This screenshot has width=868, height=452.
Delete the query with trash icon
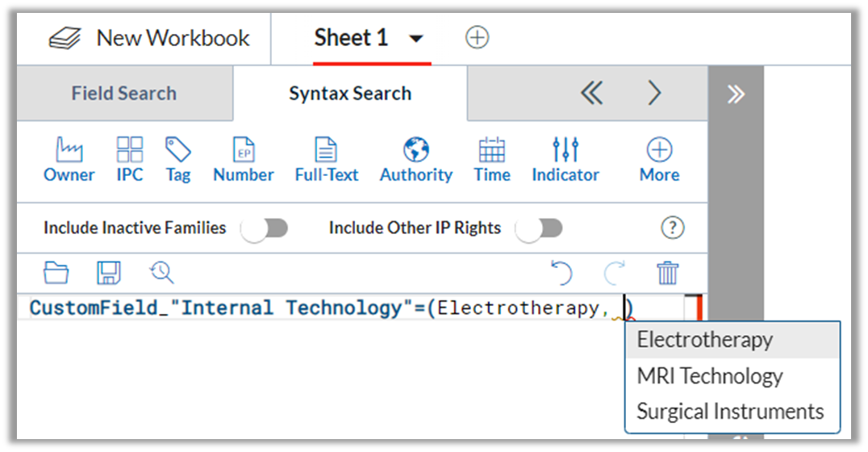(x=667, y=273)
